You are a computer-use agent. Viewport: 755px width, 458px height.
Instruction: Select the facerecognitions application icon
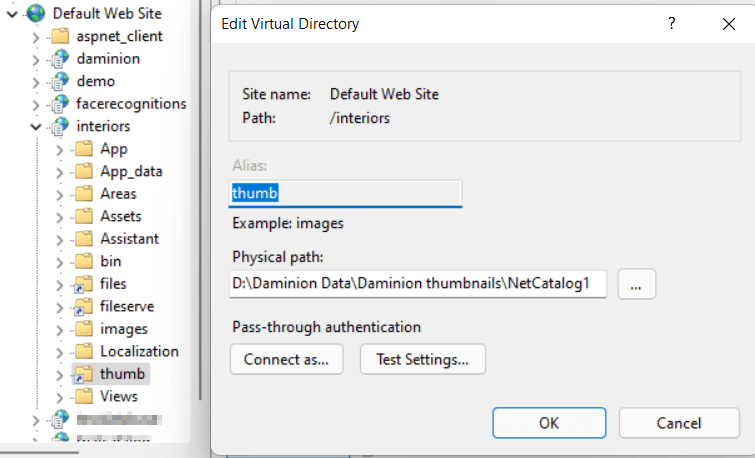(60, 104)
